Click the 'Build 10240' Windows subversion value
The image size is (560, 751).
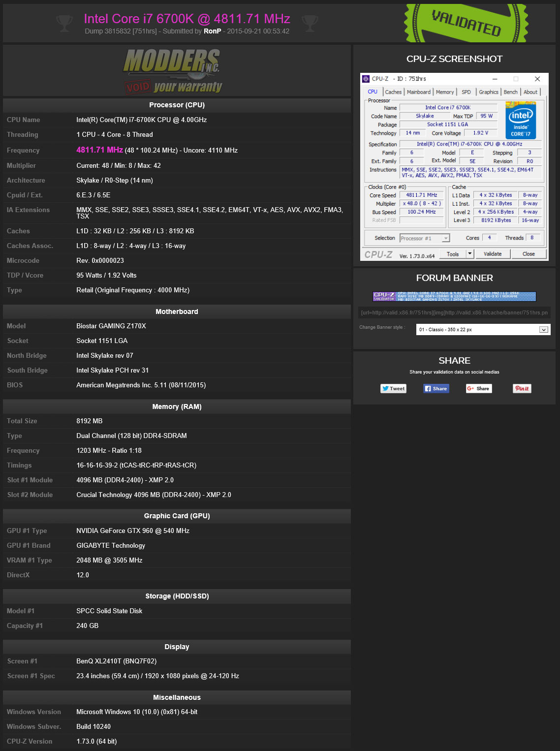(93, 726)
